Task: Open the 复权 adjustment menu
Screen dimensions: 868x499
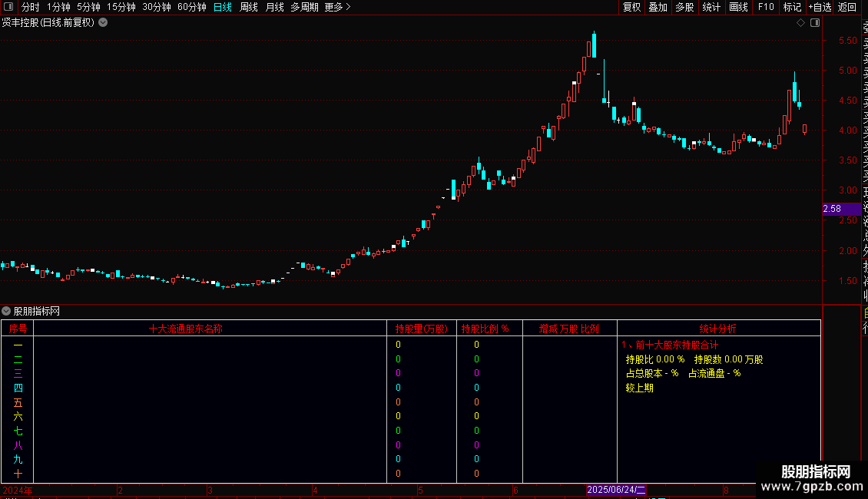Action: [x=631, y=7]
